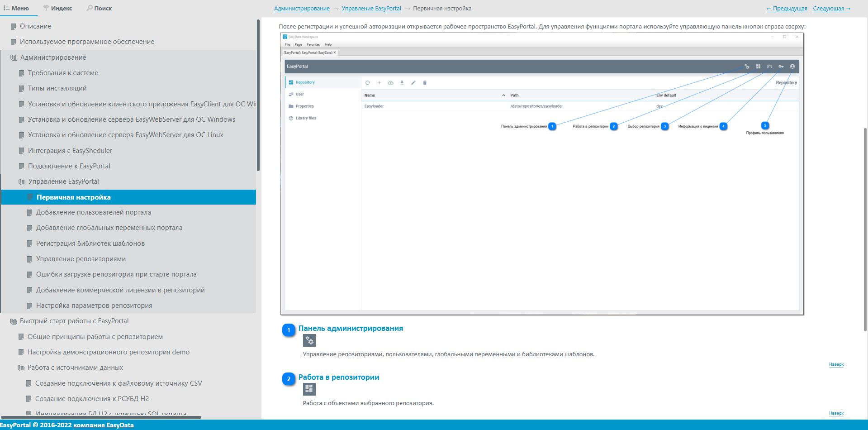Screen dimensions: 868x430
Task: Open the EasyWebServer для ОС Linux topic
Action: click(x=125, y=135)
